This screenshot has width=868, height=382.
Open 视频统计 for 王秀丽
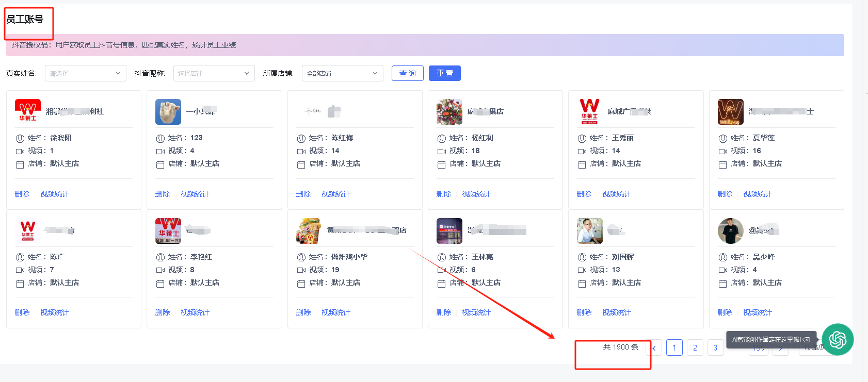(x=617, y=194)
